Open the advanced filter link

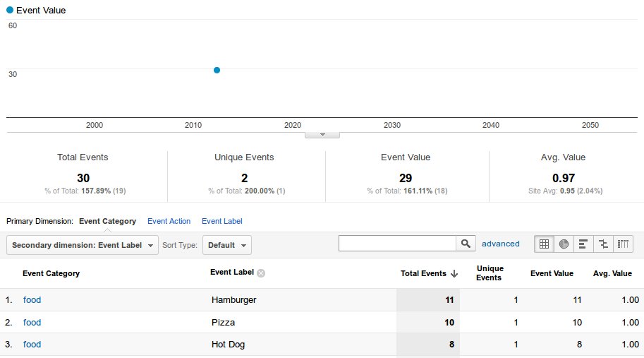coord(500,244)
